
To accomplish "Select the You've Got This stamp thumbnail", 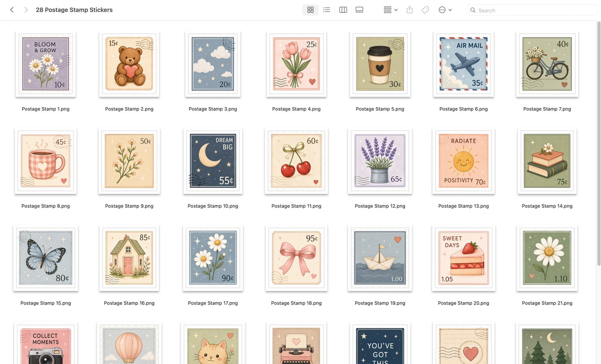I will [x=380, y=343].
